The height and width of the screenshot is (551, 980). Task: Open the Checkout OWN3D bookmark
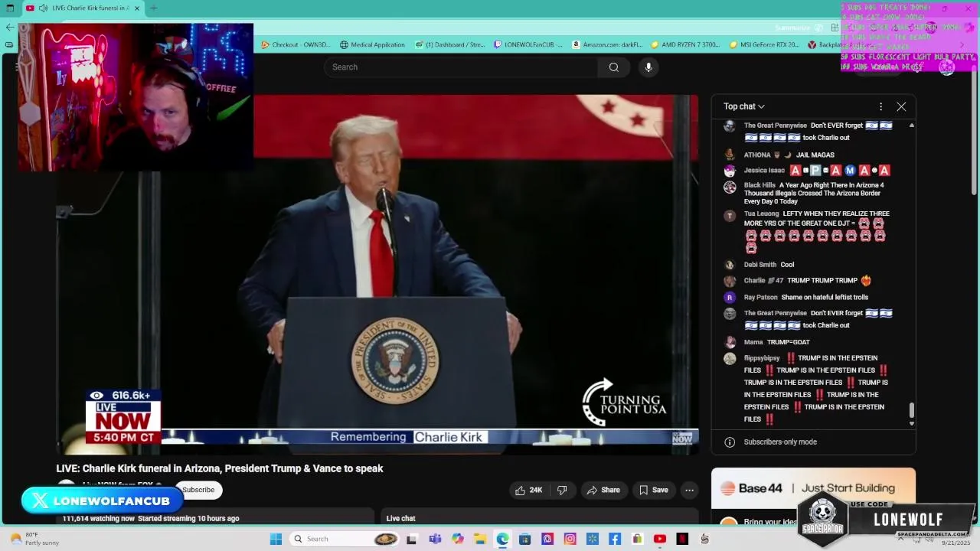(296, 44)
